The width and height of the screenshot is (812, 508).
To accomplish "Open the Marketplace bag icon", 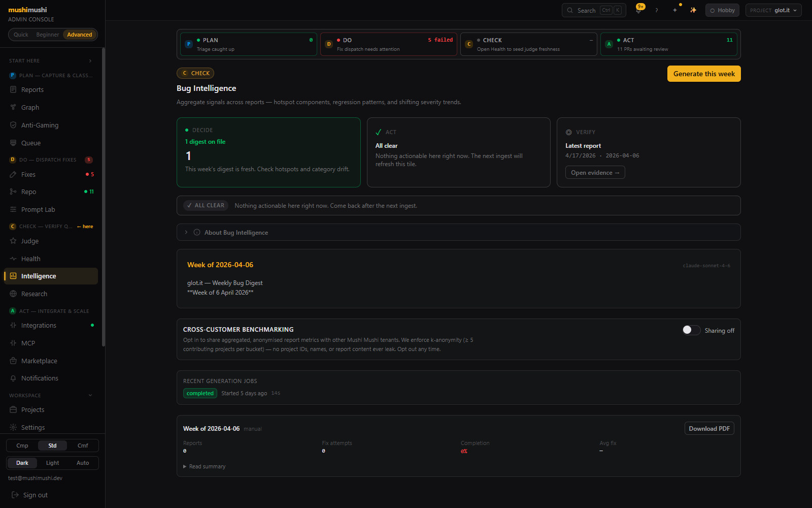I will (x=13, y=361).
